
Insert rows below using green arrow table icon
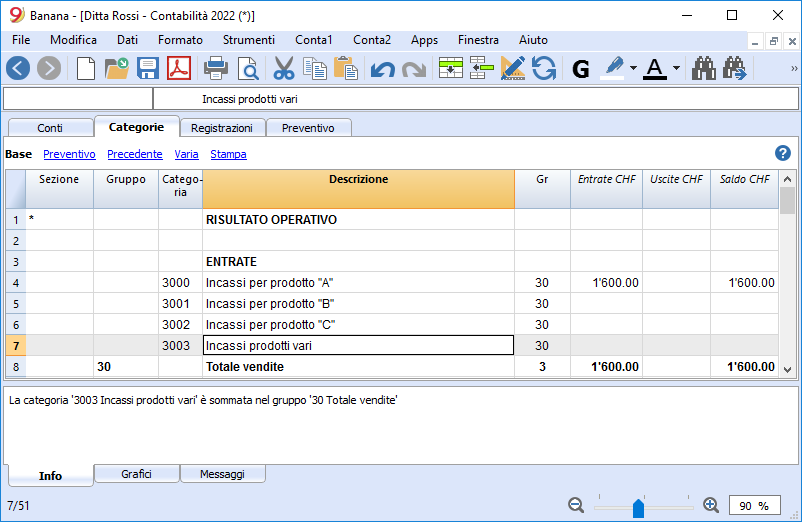451,68
